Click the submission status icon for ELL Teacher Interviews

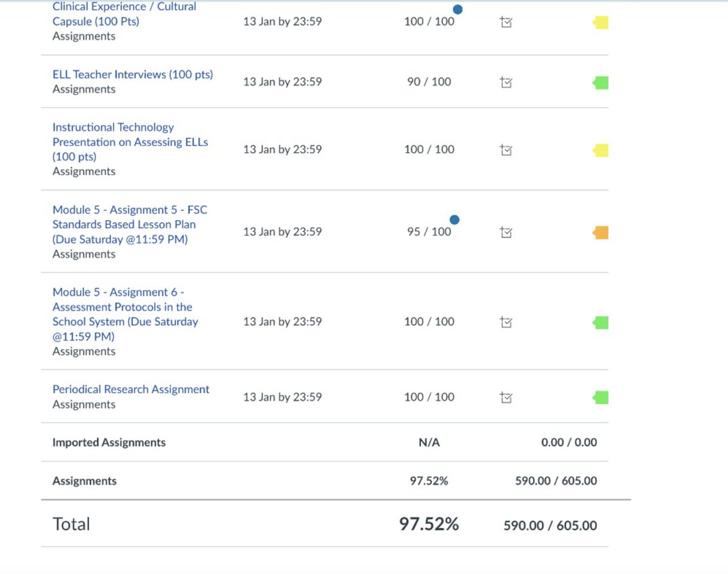pos(506,82)
